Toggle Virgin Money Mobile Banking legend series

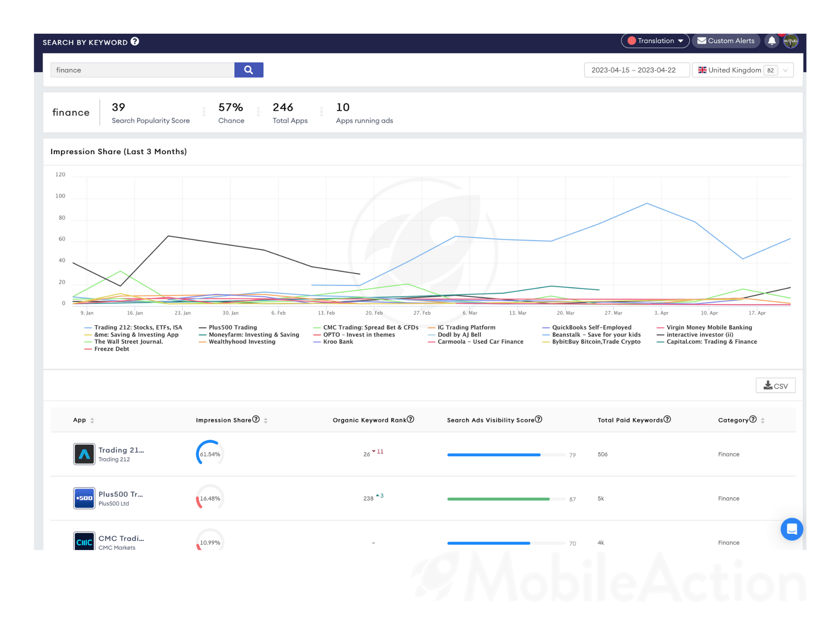[x=704, y=328]
